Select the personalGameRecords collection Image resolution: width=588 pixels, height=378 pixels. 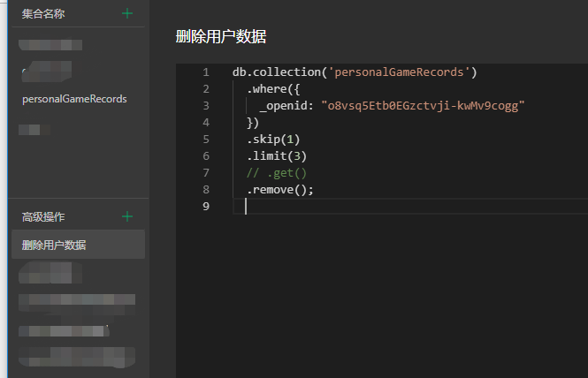(74, 99)
